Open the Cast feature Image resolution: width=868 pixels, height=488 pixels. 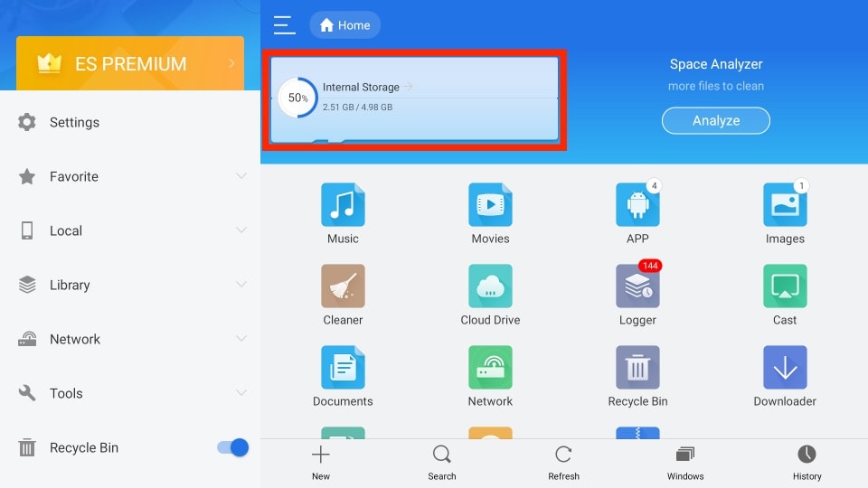coord(785,296)
